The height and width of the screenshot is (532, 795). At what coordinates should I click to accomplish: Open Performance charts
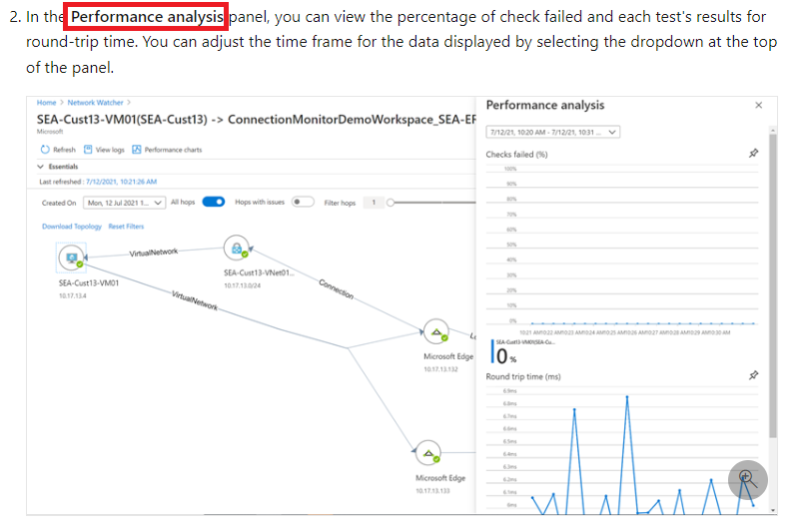click(x=167, y=150)
